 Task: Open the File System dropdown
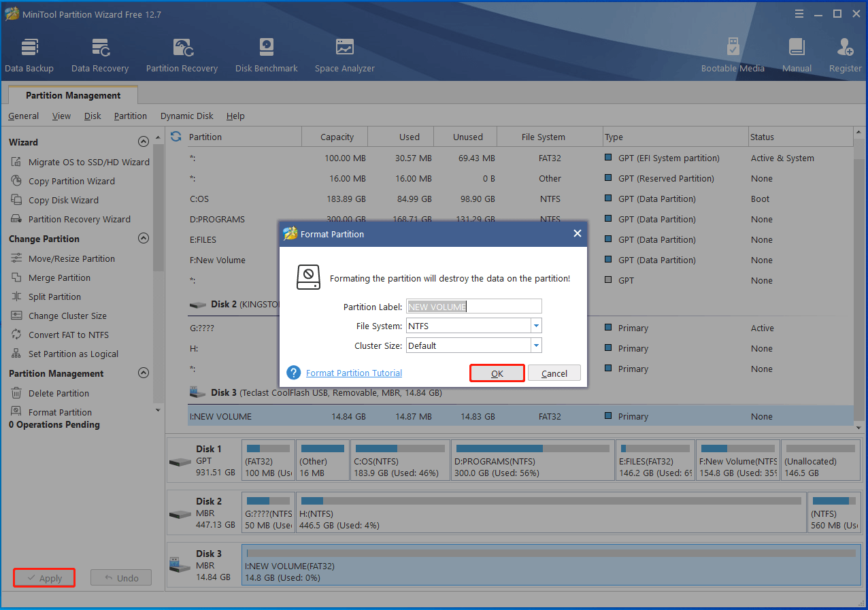536,326
